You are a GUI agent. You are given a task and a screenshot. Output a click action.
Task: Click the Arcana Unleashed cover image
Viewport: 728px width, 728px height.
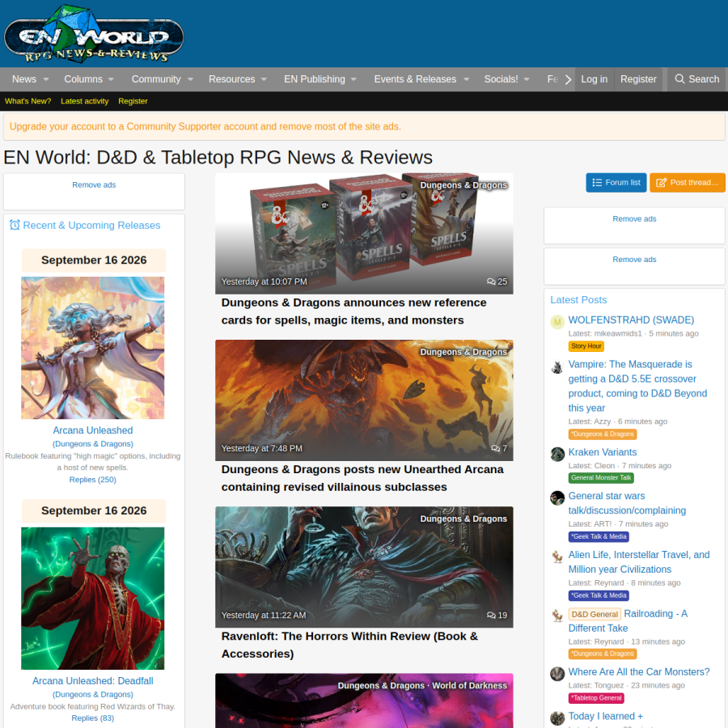click(x=93, y=348)
